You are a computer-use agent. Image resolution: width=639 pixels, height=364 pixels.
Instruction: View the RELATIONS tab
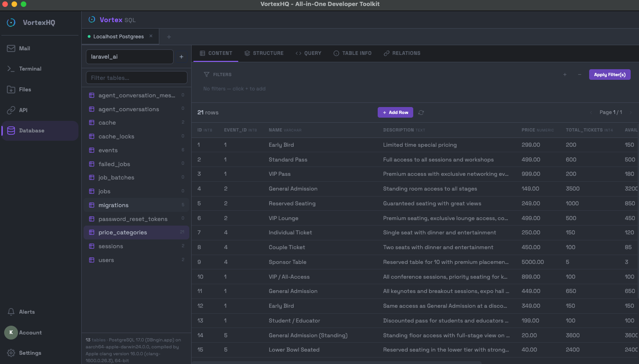point(402,53)
